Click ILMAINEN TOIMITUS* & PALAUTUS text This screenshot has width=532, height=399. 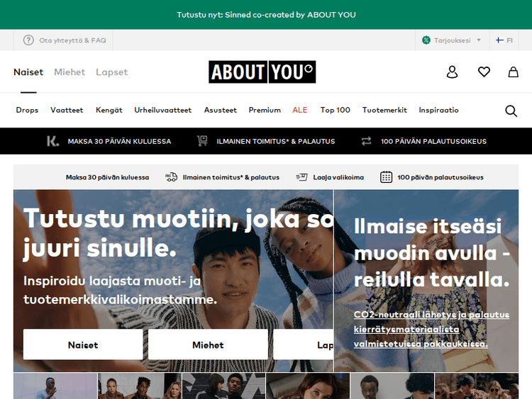(x=276, y=141)
